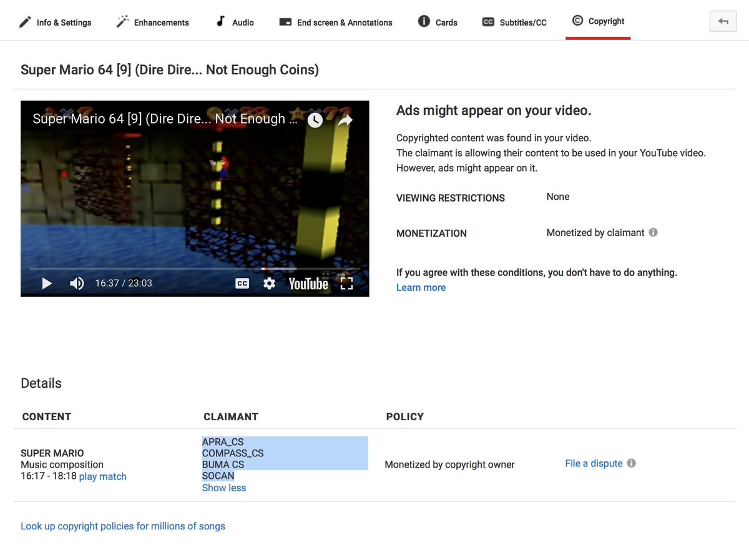Go to the Audio tab

(235, 22)
